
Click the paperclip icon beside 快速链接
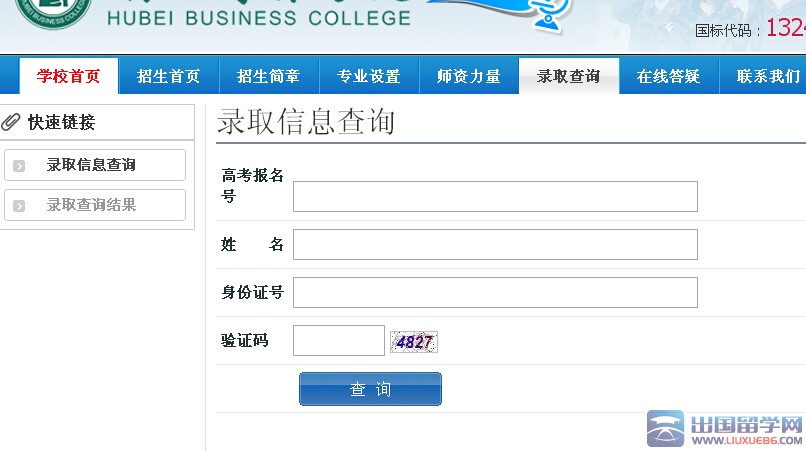[12, 122]
